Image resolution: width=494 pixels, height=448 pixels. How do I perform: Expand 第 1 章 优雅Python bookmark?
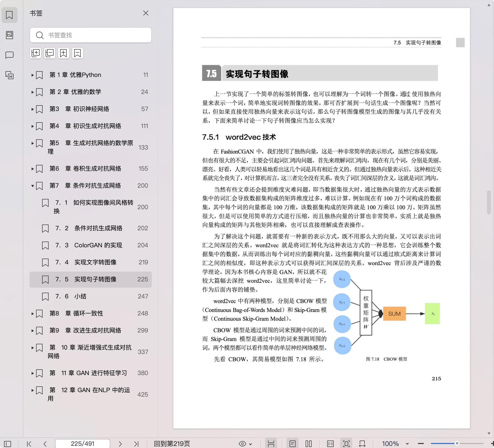(33, 75)
